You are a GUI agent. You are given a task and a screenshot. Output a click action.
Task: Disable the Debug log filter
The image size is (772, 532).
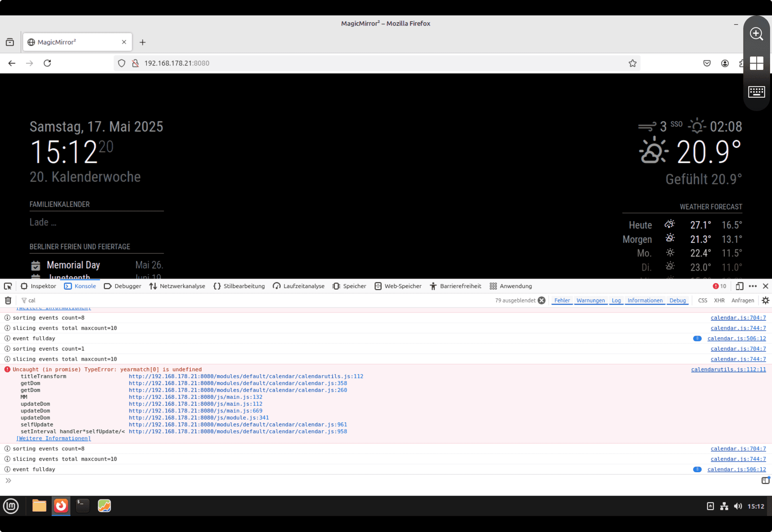[x=677, y=300]
